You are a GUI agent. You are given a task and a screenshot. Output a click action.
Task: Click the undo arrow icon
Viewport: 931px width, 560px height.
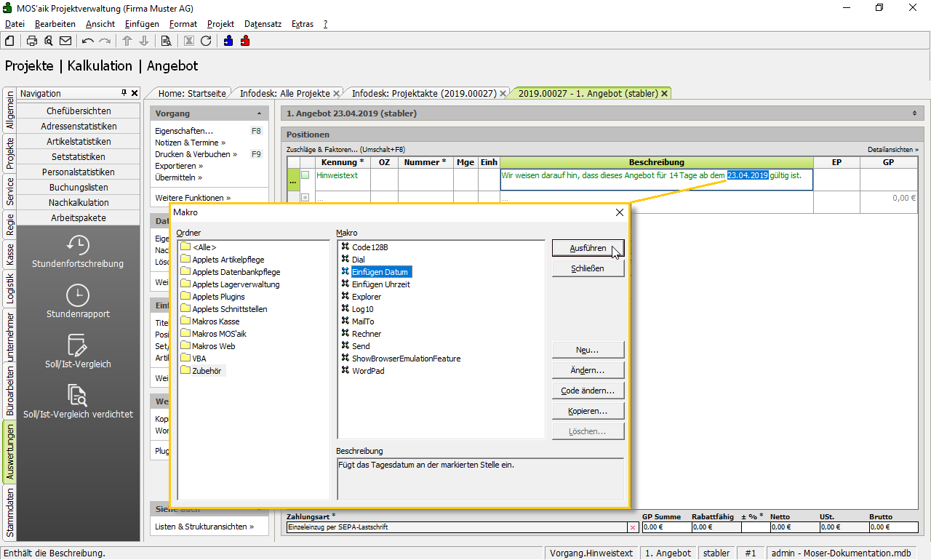pyautogui.click(x=88, y=41)
